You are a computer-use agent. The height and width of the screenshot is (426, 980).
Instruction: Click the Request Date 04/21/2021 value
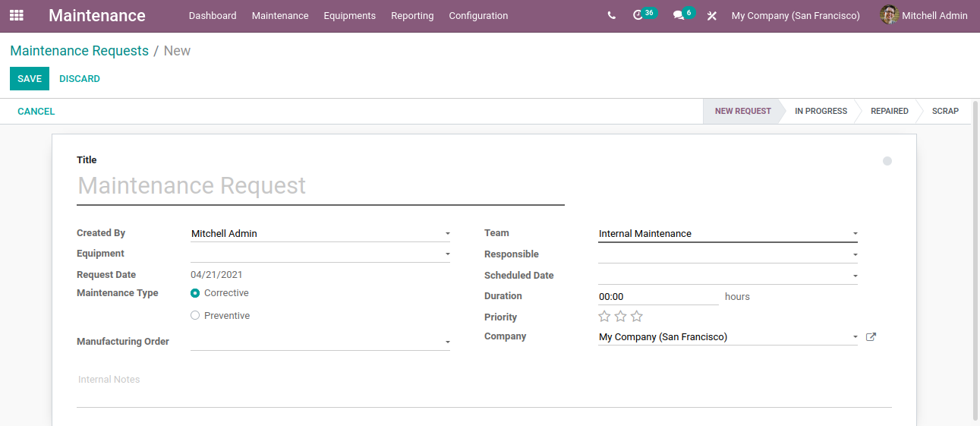(216, 275)
